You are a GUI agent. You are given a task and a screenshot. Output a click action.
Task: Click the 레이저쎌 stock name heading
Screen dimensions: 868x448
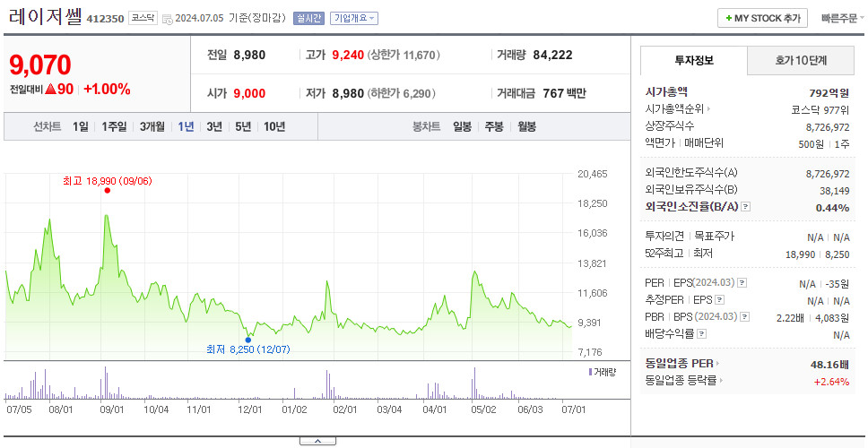coord(46,17)
